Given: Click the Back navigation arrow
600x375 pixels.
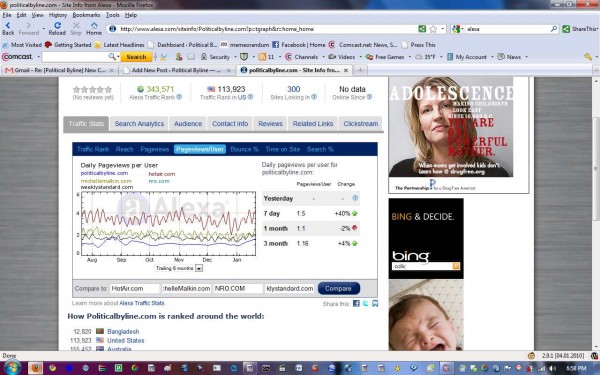Looking at the screenshot, I should [x=8, y=25].
